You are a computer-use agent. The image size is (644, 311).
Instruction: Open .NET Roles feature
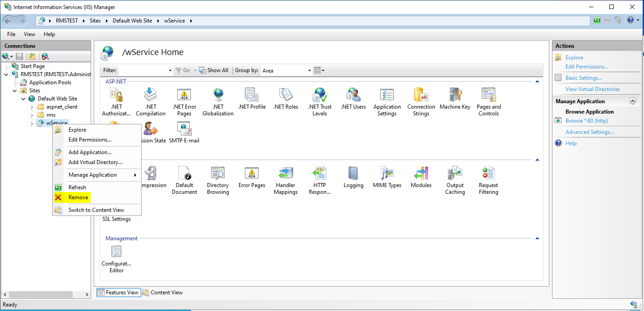coord(285,99)
